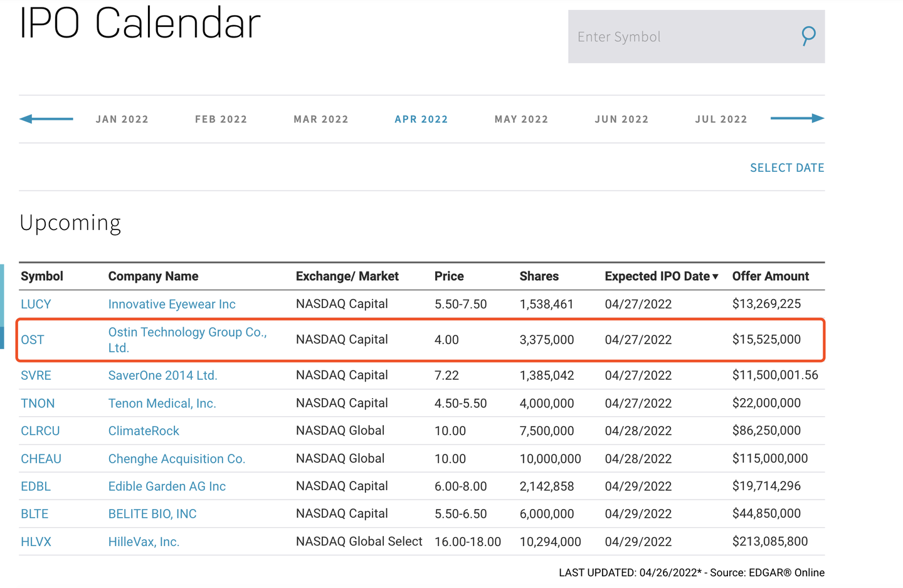The width and height of the screenshot is (903, 588).
Task: Click the Expected IPO Date sort arrow
Action: (x=716, y=276)
